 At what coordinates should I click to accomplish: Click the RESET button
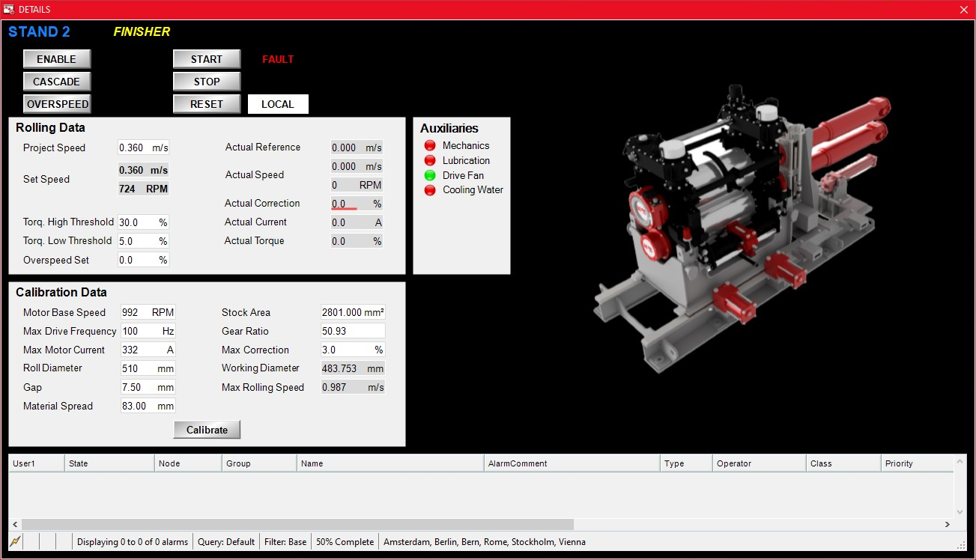[207, 104]
